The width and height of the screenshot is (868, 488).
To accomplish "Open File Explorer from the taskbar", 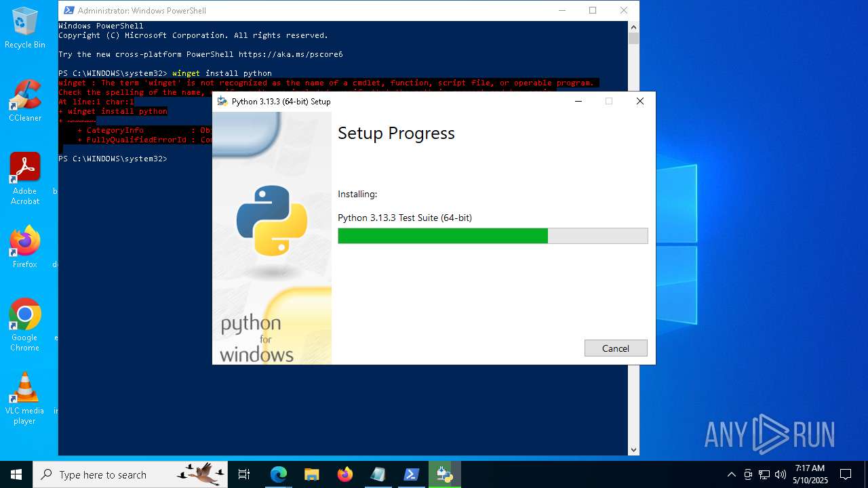I will 311,474.
